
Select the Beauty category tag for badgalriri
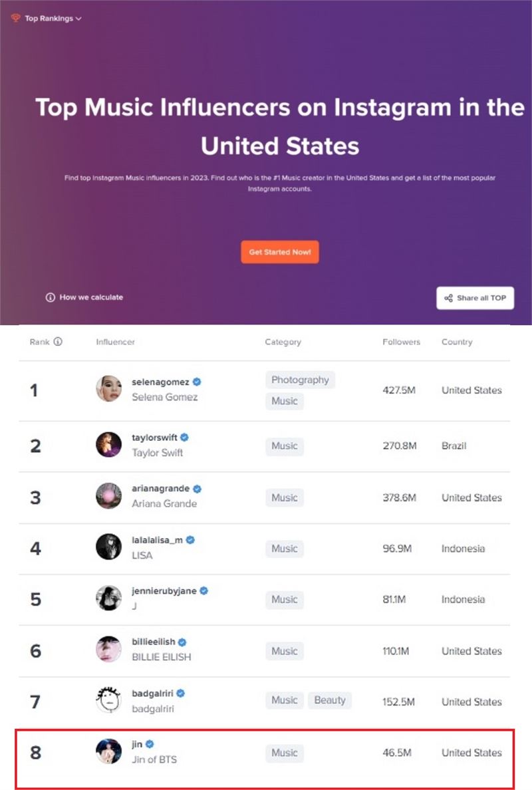coord(330,700)
